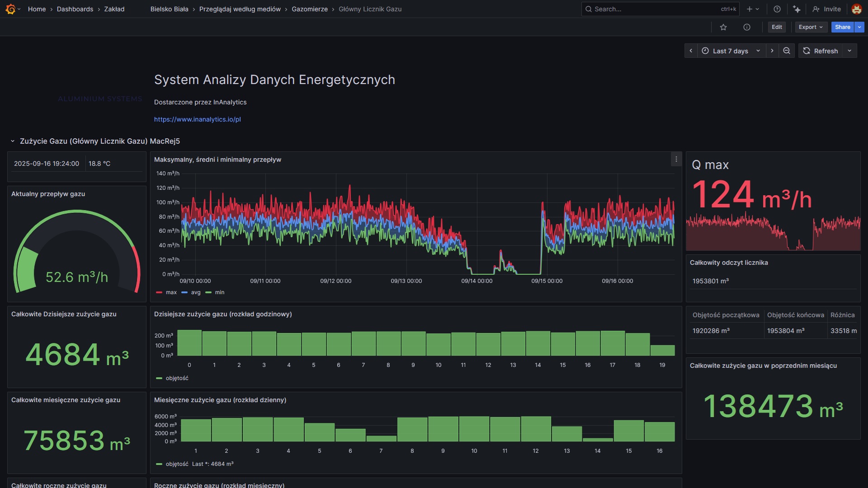Star this dashboard as favorite

coord(723,27)
